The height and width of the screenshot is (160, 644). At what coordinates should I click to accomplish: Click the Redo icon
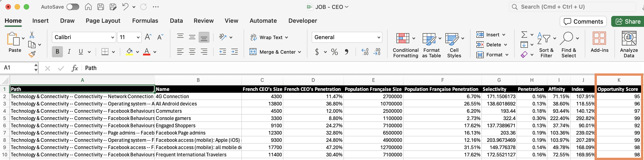click(x=143, y=7)
